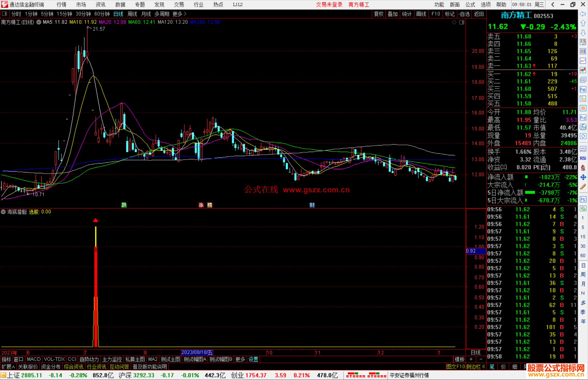The width and height of the screenshot is (588, 380).
Task: Toggle the chart window square icon near diamond
Action: 462,22
